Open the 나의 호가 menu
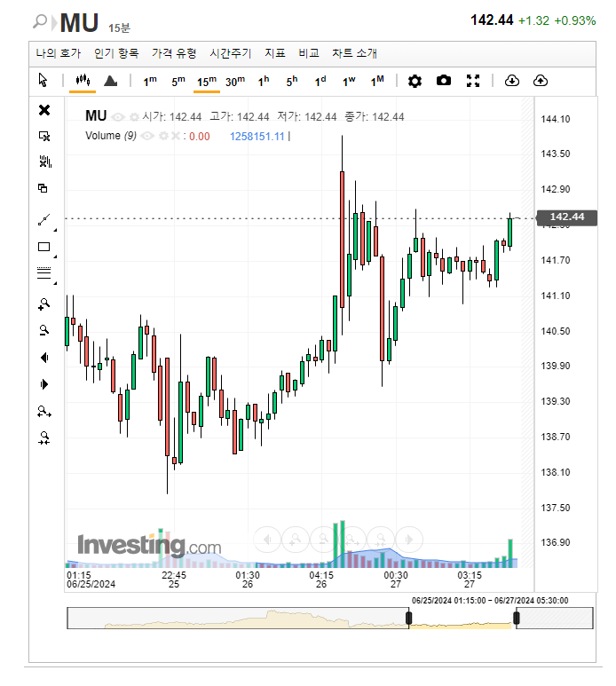The height and width of the screenshot is (686, 616). pyautogui.click(x=59, y=53)
